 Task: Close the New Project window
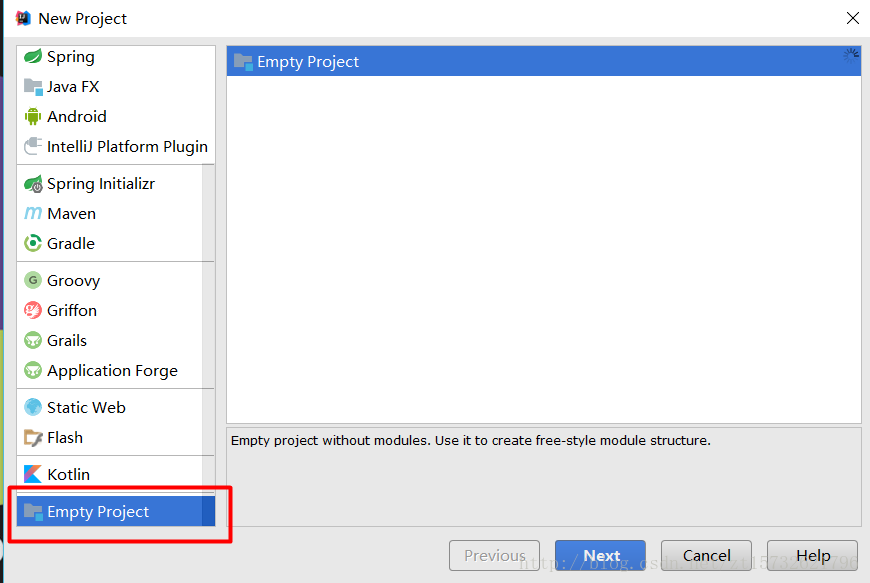coord(853,18)
